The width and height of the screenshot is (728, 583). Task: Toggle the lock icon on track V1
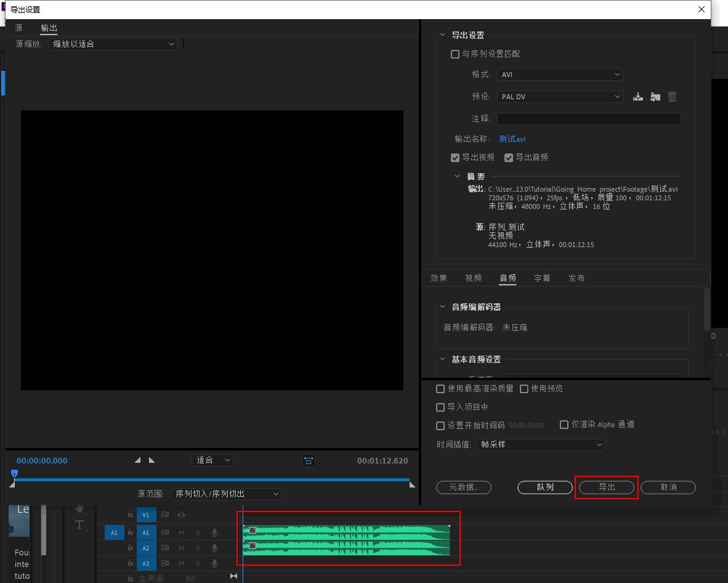point(131,515)
